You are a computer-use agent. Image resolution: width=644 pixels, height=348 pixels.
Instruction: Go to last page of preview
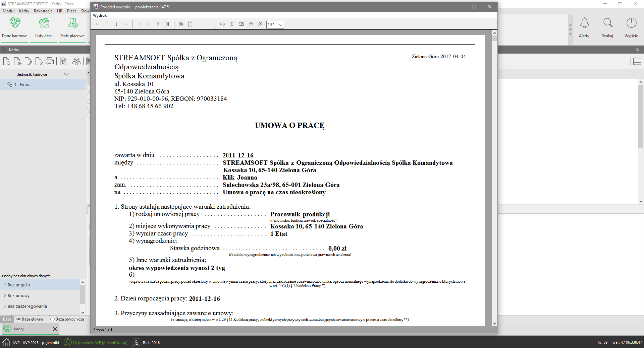167,24
